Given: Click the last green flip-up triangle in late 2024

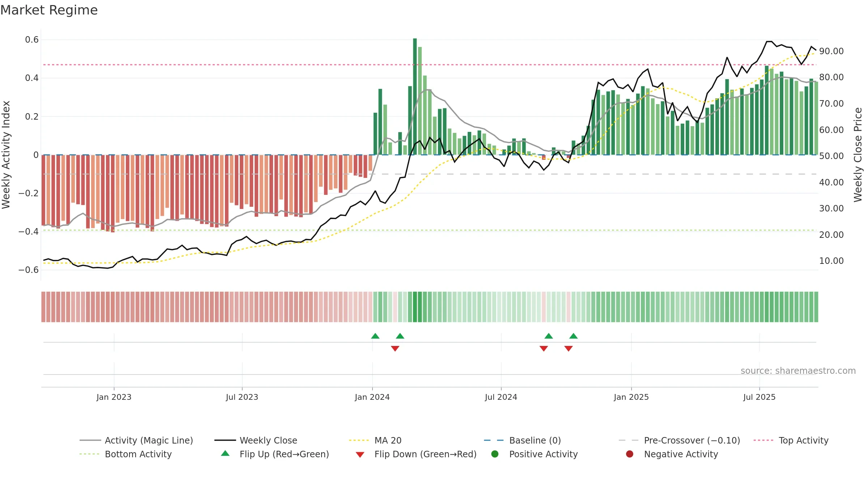Looking at the screenshot, I should click(573, 336).
